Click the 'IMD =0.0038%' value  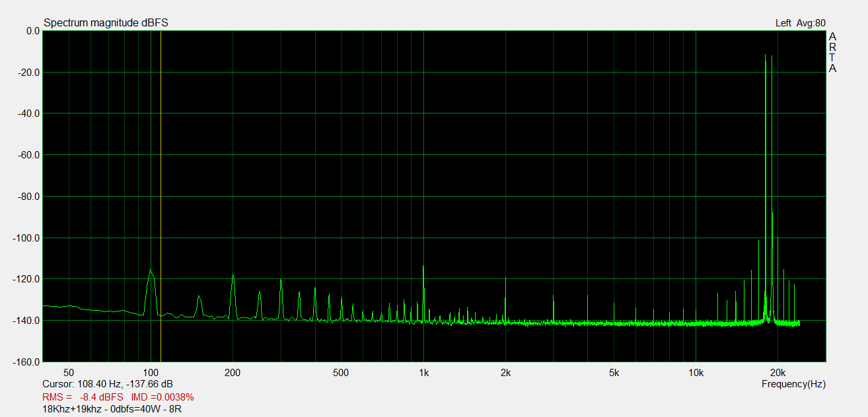(x=163, y=397)
